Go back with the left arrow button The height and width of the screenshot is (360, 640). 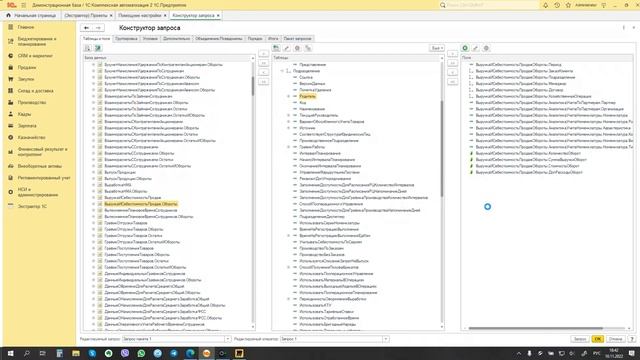(87, 28)
